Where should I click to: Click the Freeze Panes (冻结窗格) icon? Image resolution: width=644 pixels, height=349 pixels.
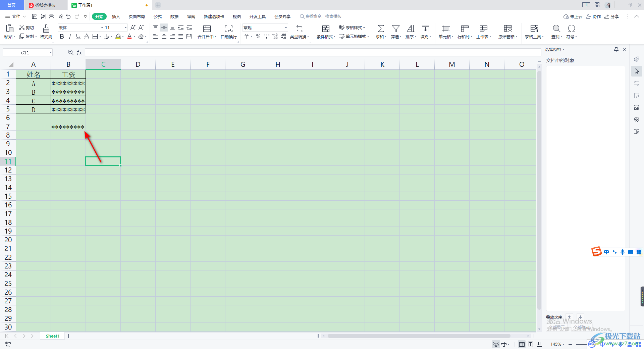508,29
